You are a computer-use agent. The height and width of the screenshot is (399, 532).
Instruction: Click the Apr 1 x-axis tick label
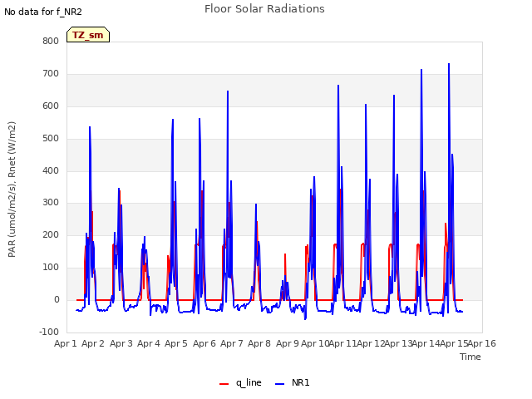[x=66, y=343]
